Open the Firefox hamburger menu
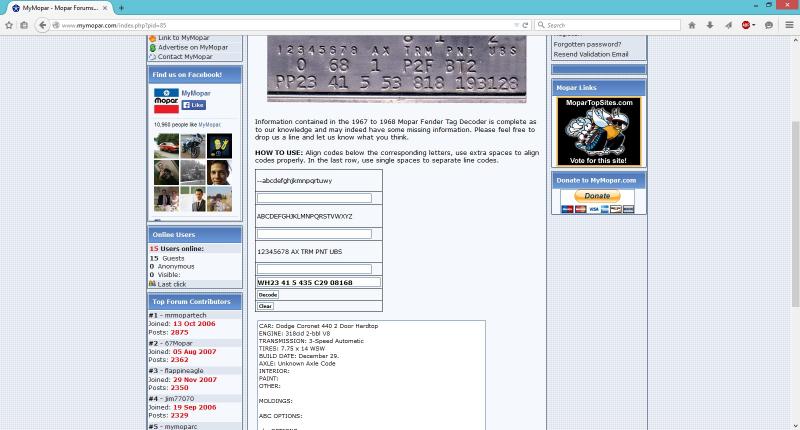800x430 pixels. click(789, 25)
